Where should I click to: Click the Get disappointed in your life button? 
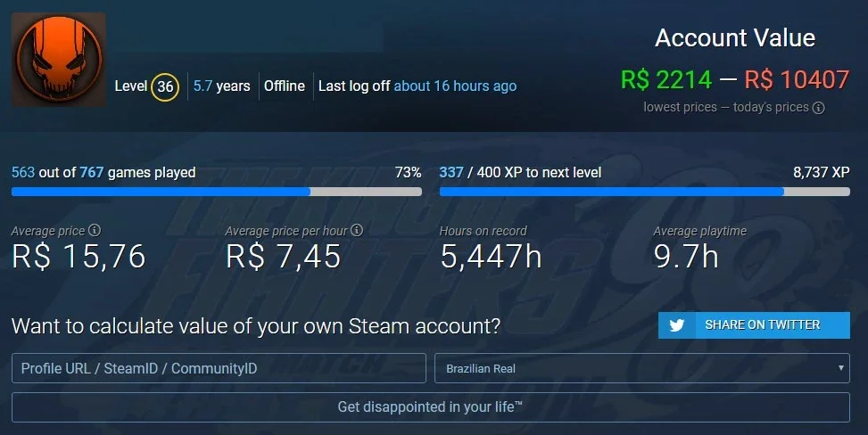pos(431,406)
